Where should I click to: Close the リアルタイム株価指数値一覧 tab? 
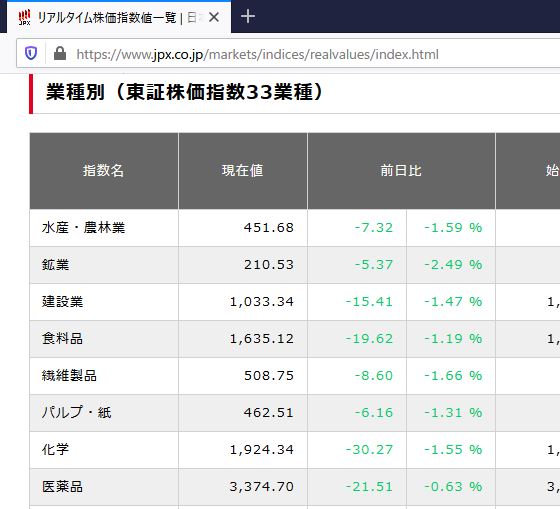coord(214,17)
